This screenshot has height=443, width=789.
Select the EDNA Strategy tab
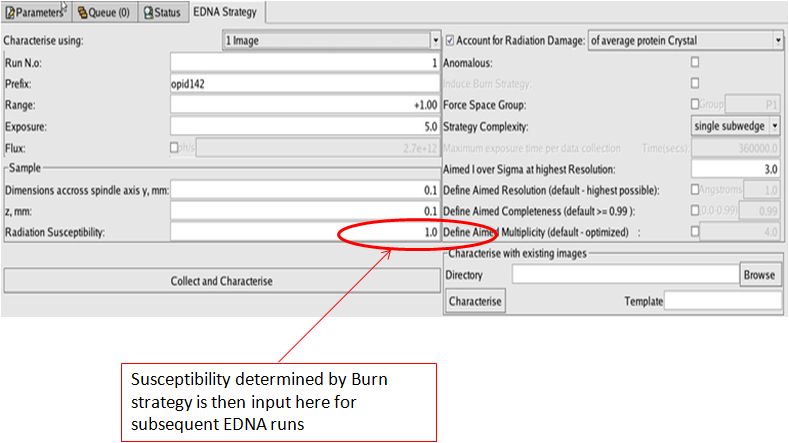tap(225, 12)
